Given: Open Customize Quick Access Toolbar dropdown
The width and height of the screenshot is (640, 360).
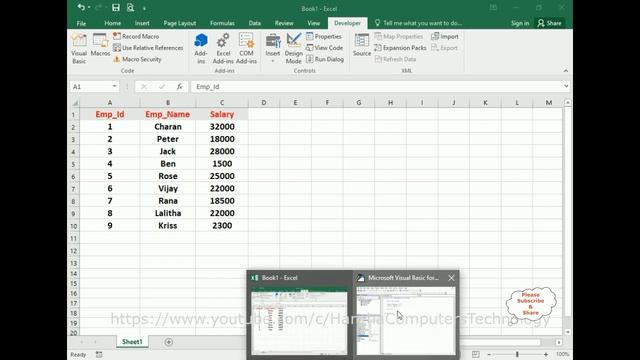Looking at the screenshot, I should point(144,8).
